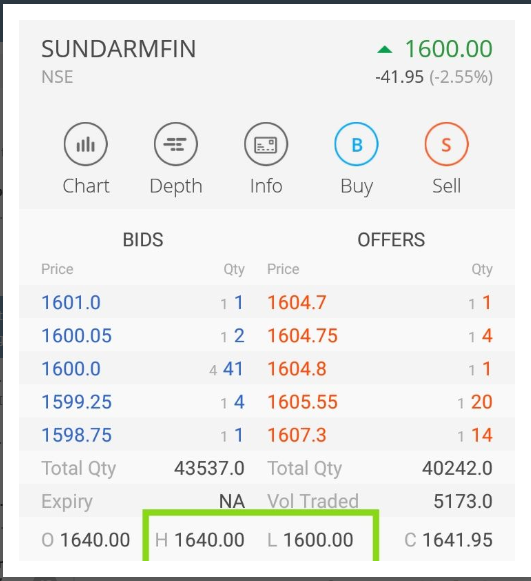
Task: Click the OFFERS column heading
Action: click(391, 239)
